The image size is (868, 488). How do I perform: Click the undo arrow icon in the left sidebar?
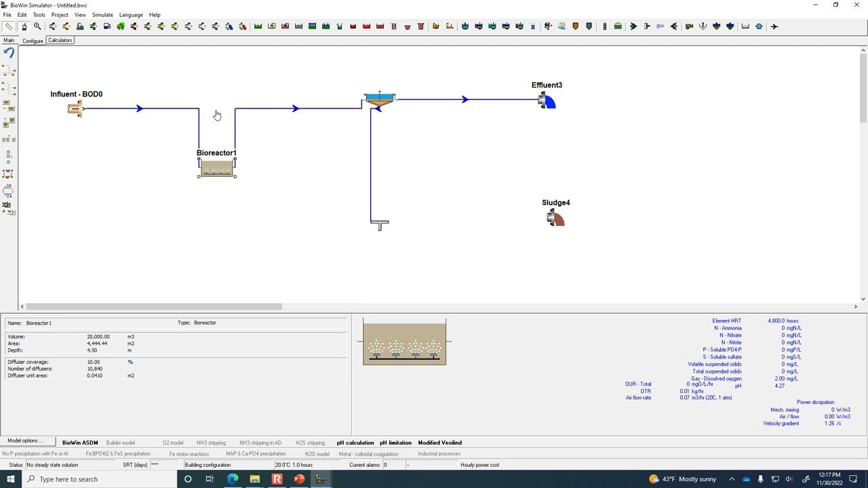tap(9, 54)
